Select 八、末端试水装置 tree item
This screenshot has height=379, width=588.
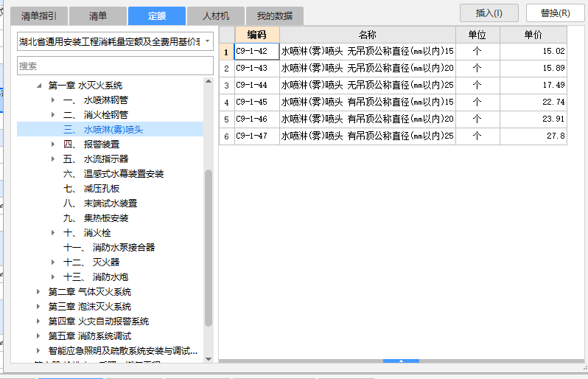tap(100, 204)
